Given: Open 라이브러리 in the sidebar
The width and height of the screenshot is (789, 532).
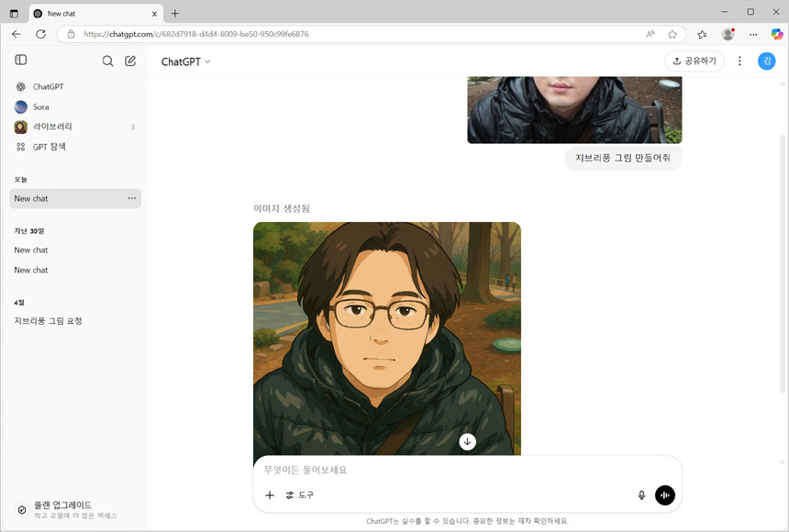Looking at the screenshot, I should [x=51, y=127].
